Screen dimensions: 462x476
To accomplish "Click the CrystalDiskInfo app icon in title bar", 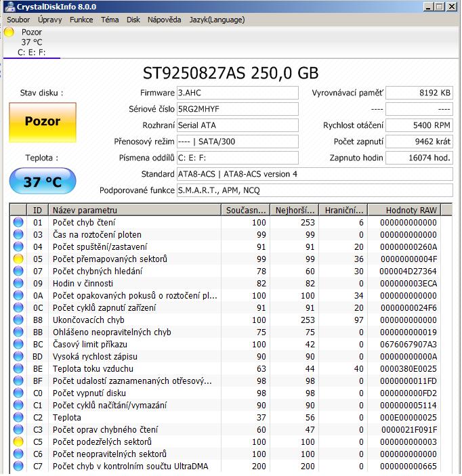I will (8, 7).
